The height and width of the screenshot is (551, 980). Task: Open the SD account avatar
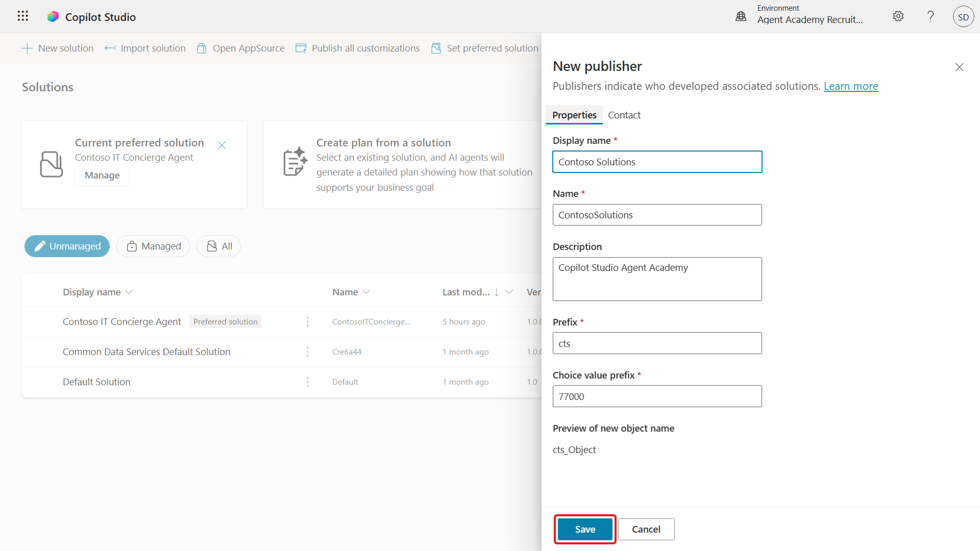[963, 17]
